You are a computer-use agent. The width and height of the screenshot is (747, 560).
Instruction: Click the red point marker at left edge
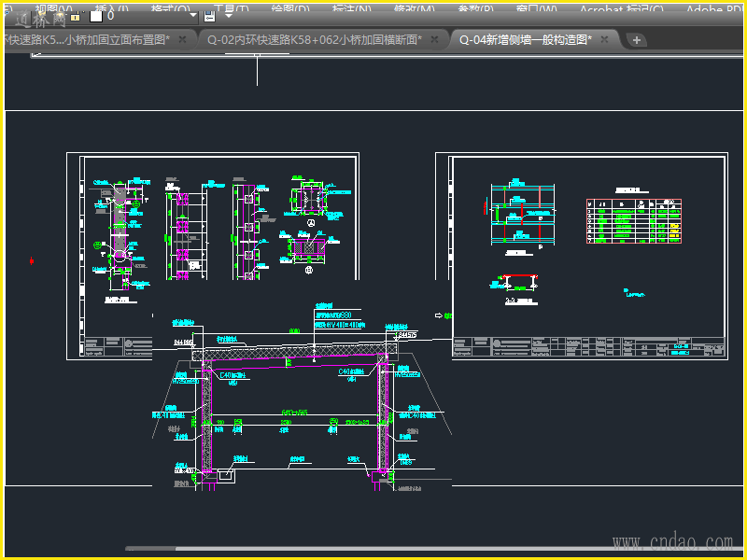point(32,260)
